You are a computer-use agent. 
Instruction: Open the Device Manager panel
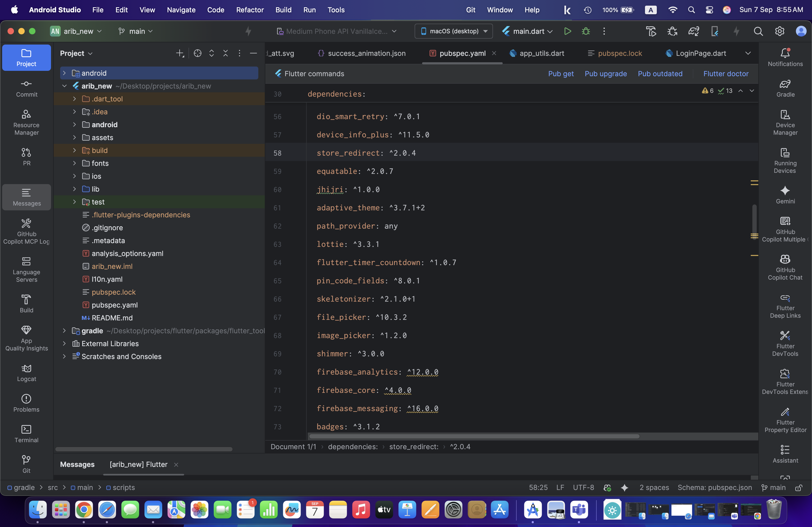point(785,122)
